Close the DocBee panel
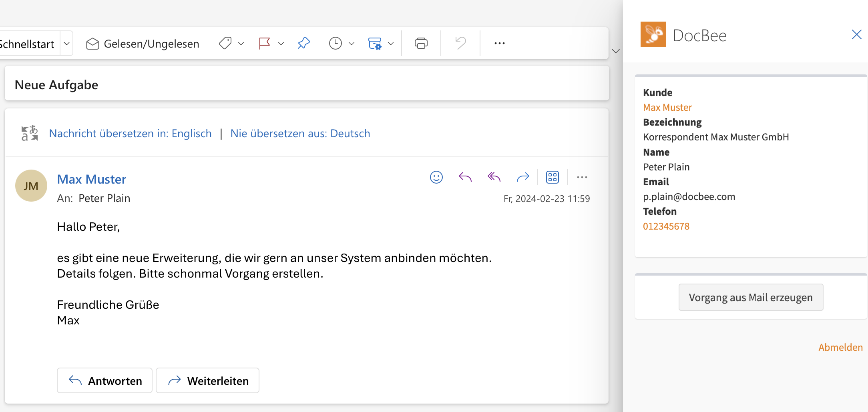Screen dimensions: 868x412 857,34
